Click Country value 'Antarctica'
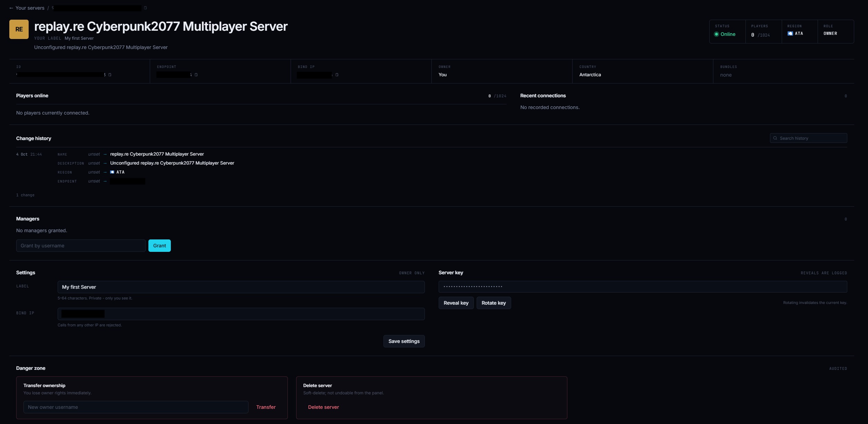868x424 pixels. [x=590, y=75]
